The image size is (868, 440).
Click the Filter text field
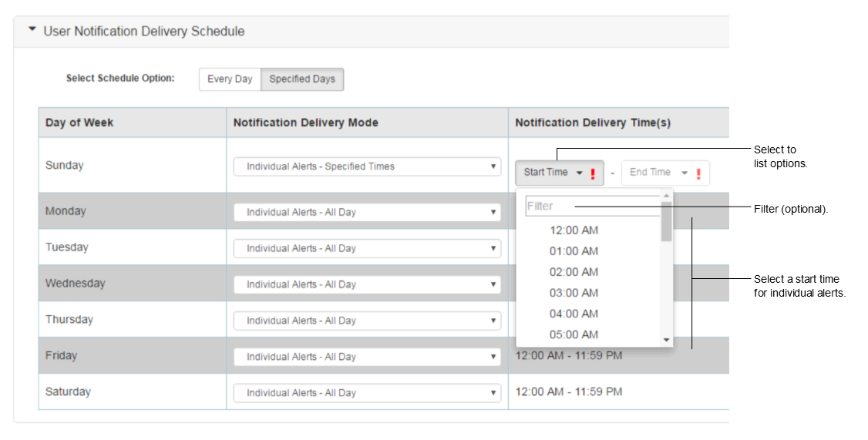(592, 206)
